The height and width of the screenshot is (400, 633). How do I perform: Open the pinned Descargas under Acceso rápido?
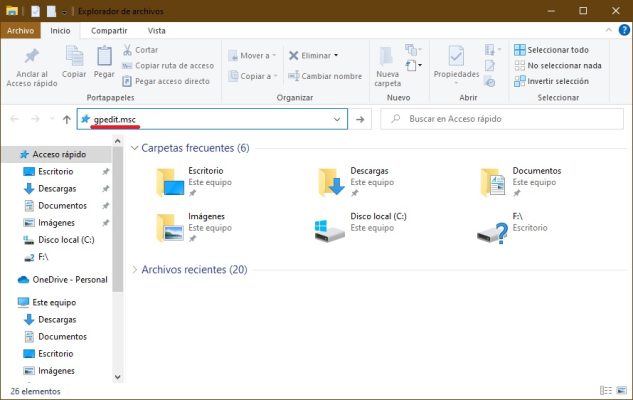[x=57, y=188]
